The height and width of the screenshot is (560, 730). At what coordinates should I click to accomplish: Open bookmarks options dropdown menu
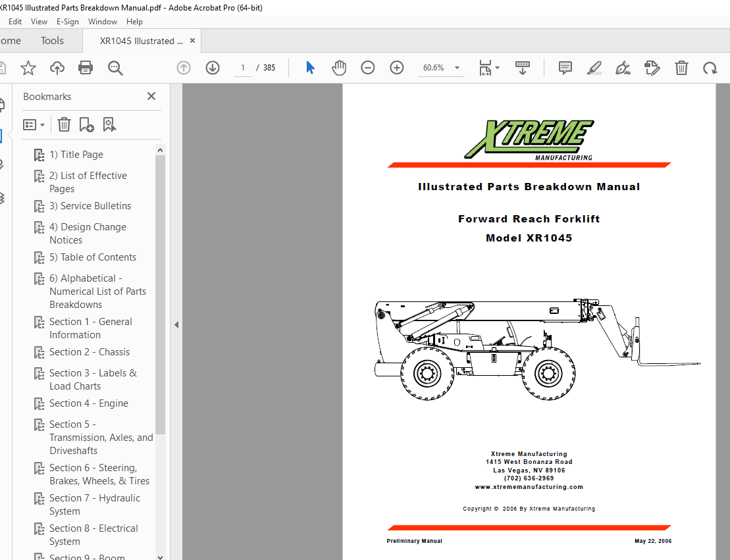[34, 125]
